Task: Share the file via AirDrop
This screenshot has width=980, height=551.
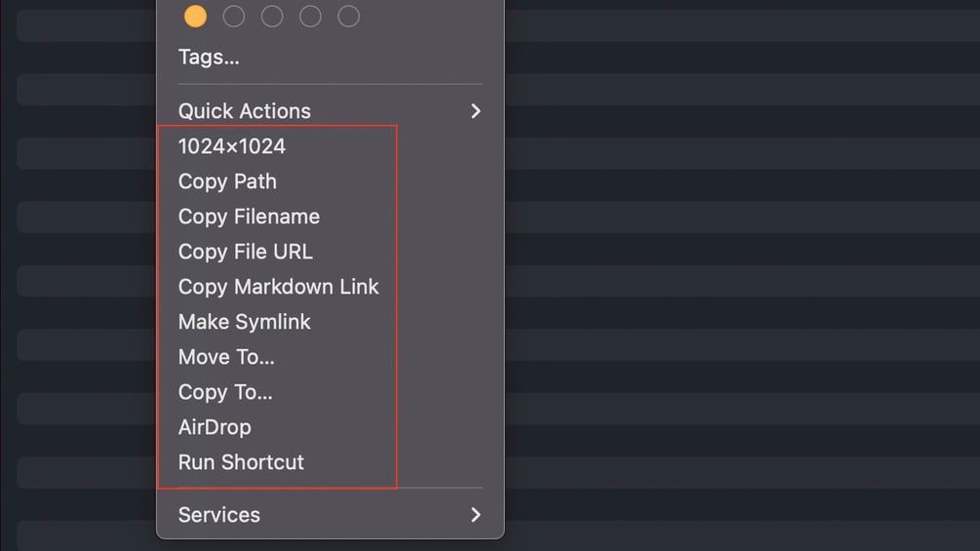Action: click(x=215, y=427)
